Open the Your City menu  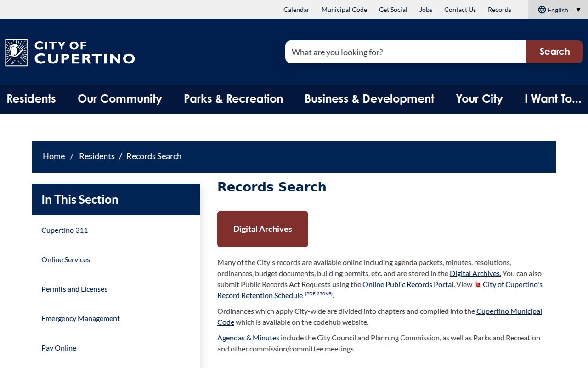(479, 99)
